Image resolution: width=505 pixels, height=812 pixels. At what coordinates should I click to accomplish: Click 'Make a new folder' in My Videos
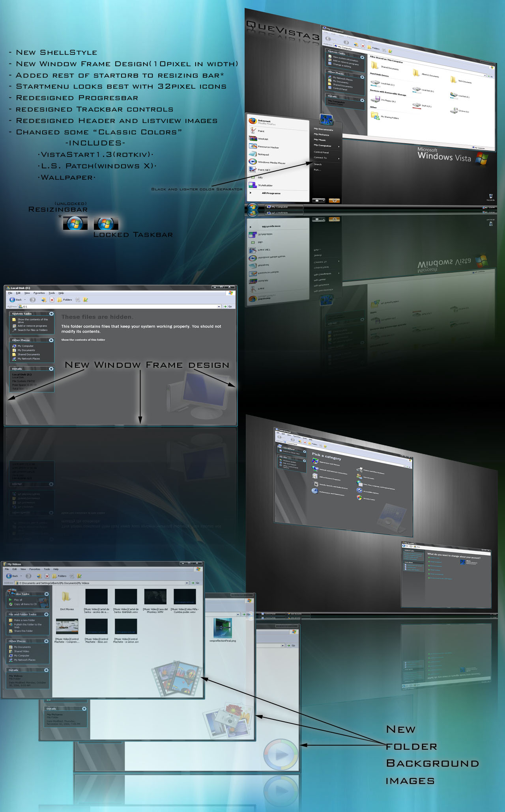click(22, 620)
